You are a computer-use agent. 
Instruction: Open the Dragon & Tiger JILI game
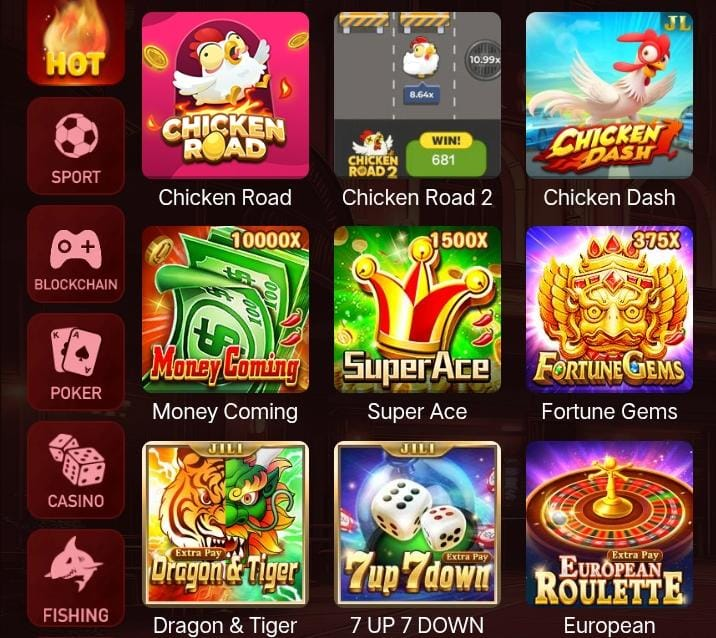[x=226, y=524]
